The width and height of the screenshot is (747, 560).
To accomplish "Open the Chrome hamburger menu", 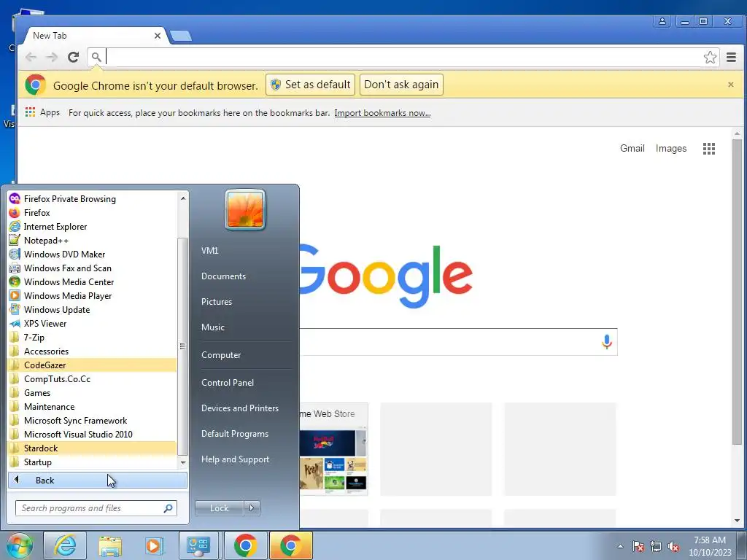I will (731, 57).
